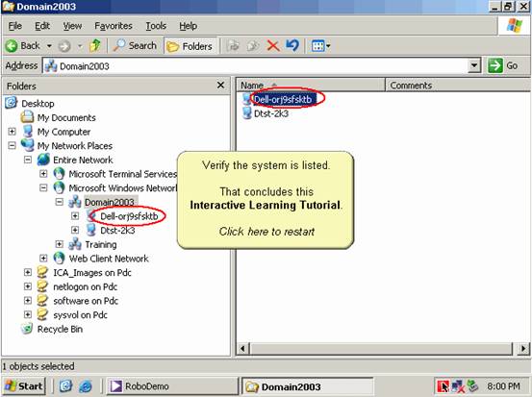Select software on Pdc share
532x397 pixels.
click(86, 301)
